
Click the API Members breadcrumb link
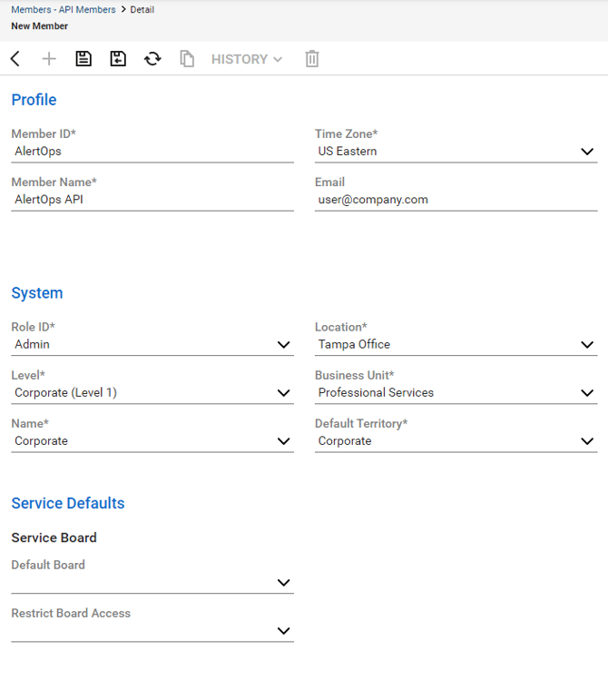[x=87, y=10]
